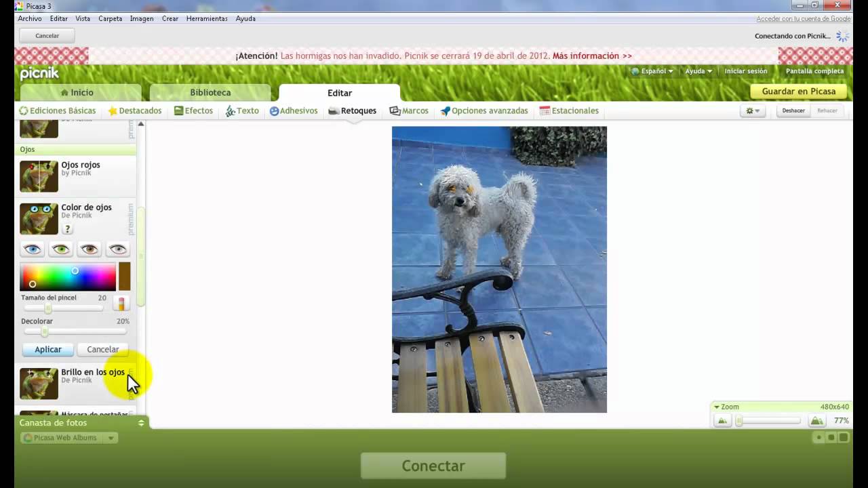868x488 pixels.
Task: Open the Carpeta menu
Action: (111, 18)
